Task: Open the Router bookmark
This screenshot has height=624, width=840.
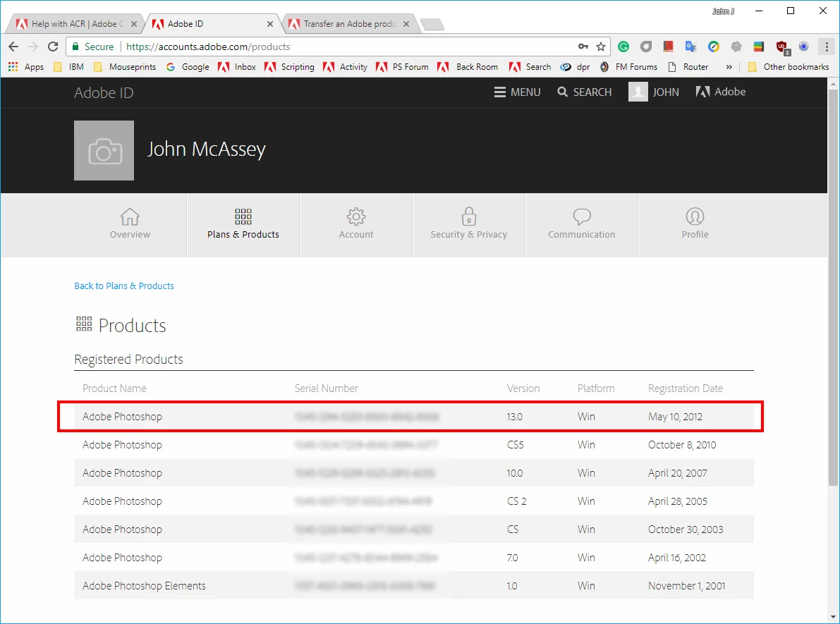Action: 688,67
